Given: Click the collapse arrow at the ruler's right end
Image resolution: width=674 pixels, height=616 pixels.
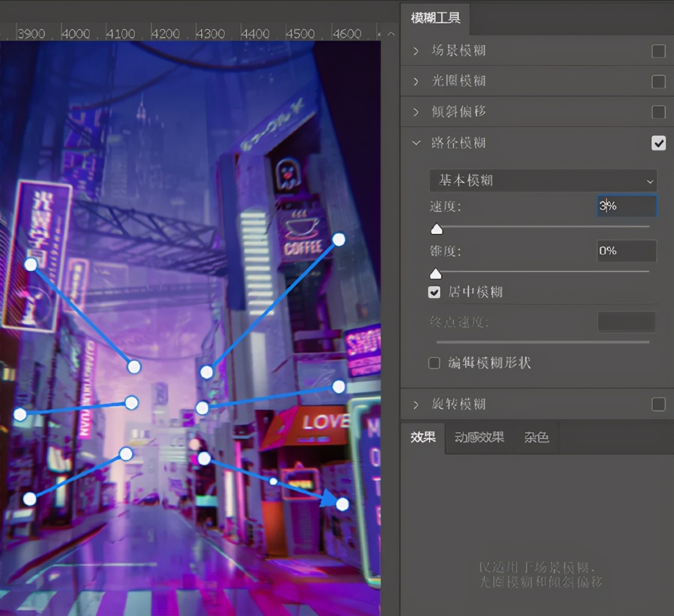Looking at the screenshot, I should tap(391, 34).
